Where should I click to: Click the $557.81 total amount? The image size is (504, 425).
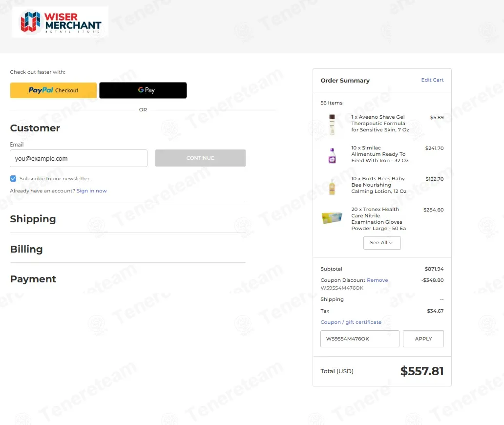point(422,371)
